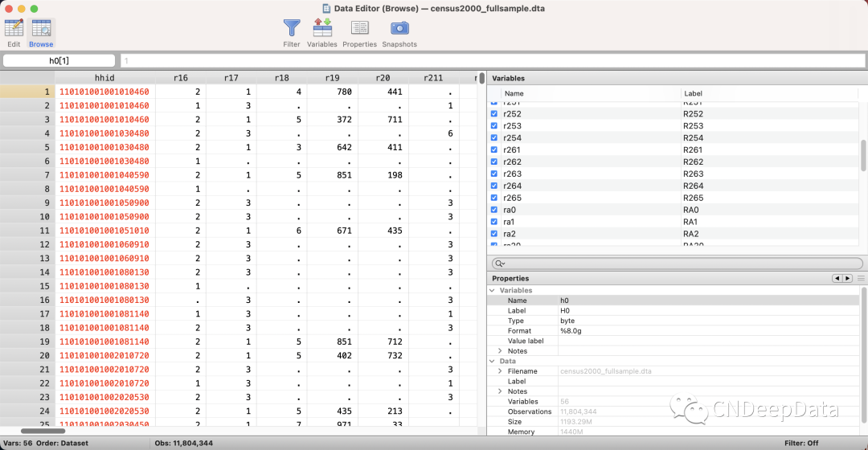The image size is (868, 450).
Task: Uncheck the r262 variable checkbox
Action: [x=494, y=162]
